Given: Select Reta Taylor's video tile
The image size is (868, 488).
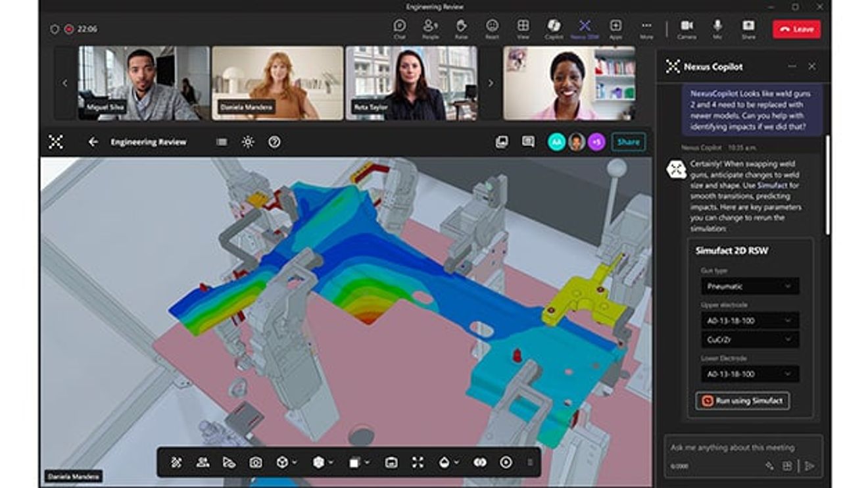Looking at the screenshot, I should click(411, 83).
